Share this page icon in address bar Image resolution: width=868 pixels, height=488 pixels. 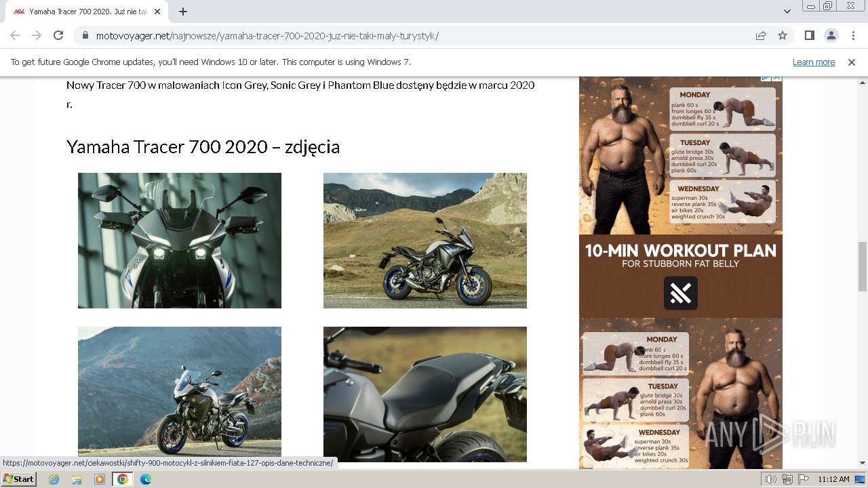tap(761, 35)
